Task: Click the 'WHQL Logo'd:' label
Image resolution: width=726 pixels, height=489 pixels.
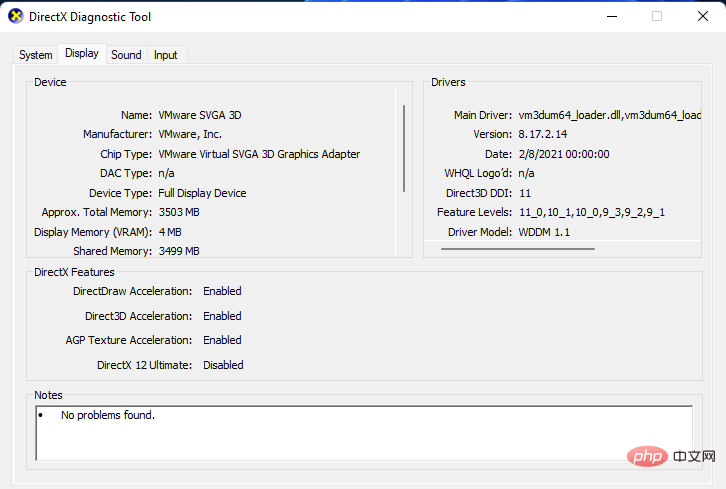Action: click(x=478, y=173)
